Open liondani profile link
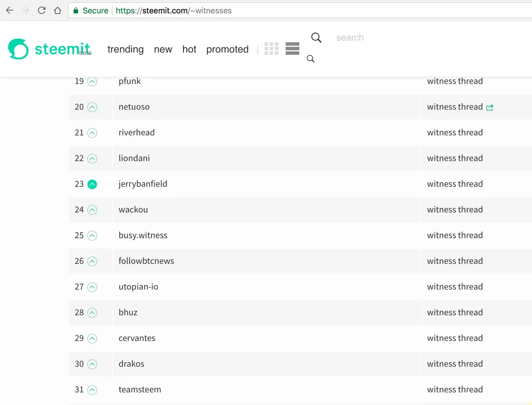 [x=134, y=158]
